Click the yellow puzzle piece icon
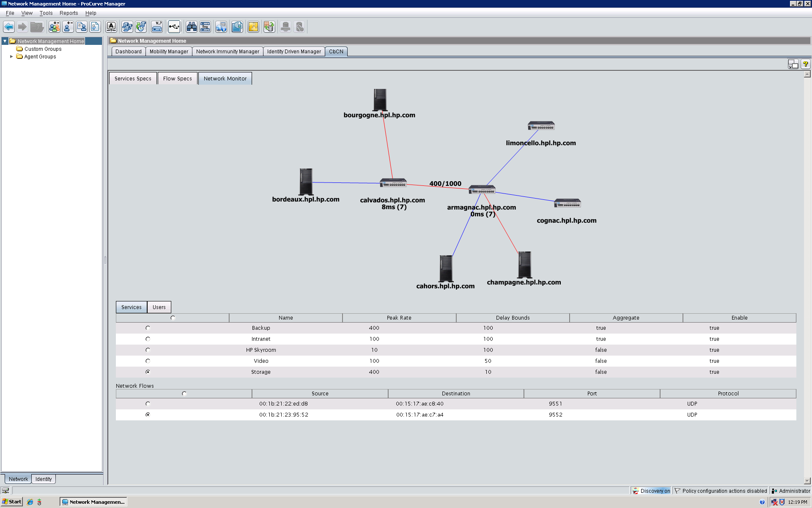The image size is (812, 508). [x=253, y=27]
